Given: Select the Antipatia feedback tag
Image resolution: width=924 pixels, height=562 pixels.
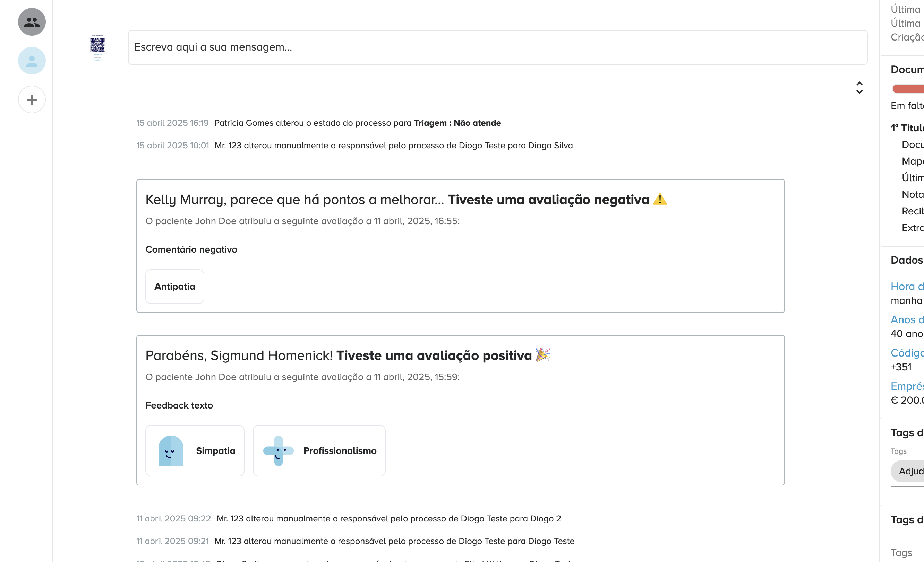Looking at the screenshot, I should (x=175, y=287).
